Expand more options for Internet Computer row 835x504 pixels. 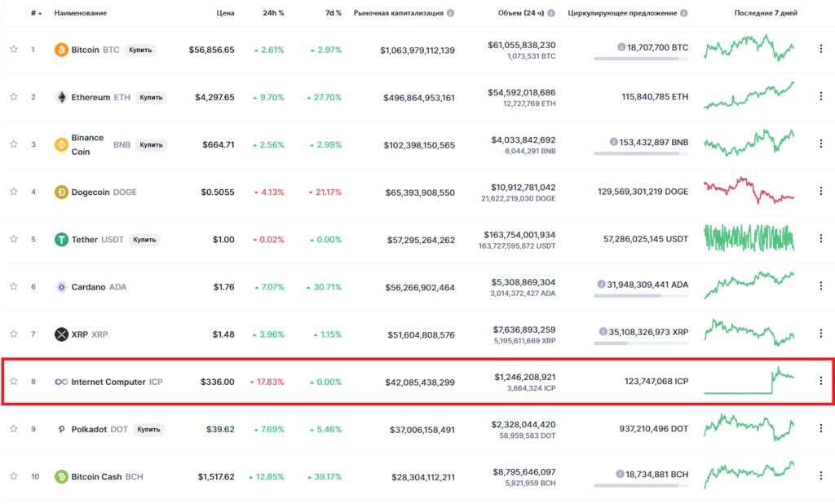(820, 381)
